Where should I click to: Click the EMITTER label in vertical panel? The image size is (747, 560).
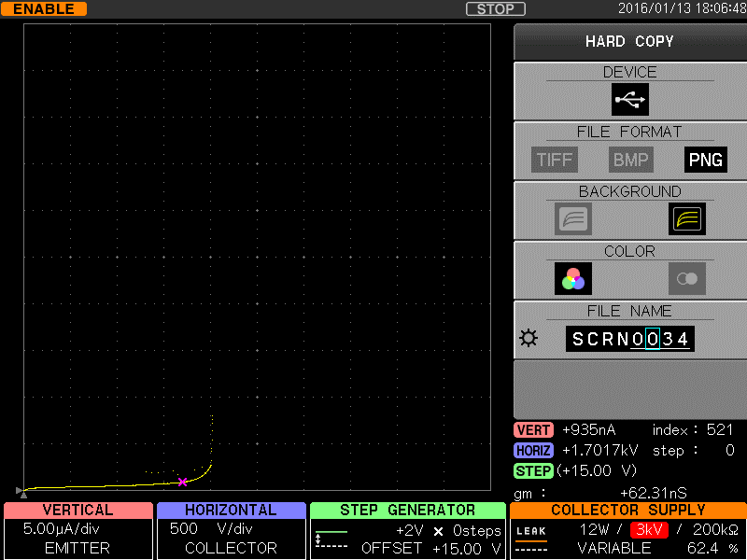pyautogui.click(x=78, y=548)
